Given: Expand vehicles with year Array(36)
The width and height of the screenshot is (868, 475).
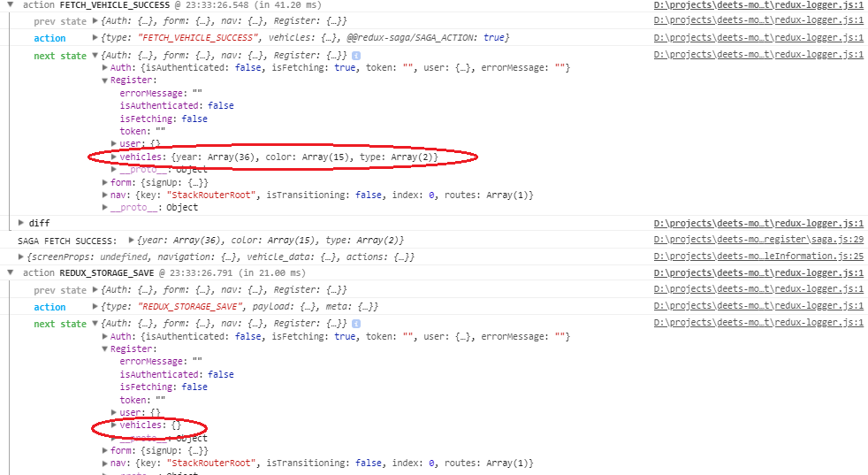Looking at the screenshot, I should point(114,157).
